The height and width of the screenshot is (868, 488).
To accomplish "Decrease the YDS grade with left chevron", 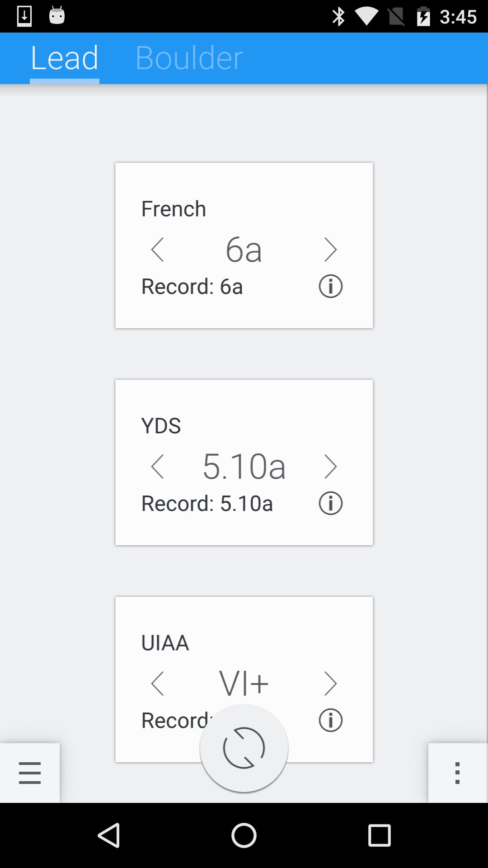I will (157, 467).
